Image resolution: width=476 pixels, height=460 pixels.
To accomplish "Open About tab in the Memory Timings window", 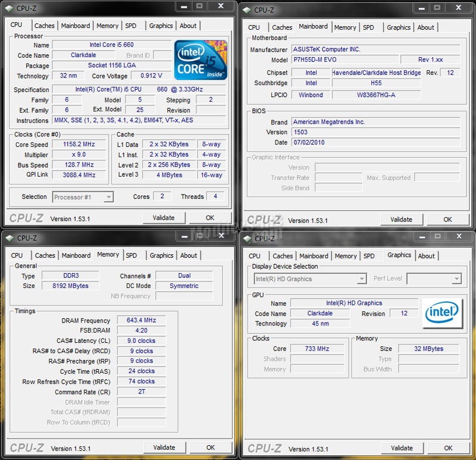I will 189,255.
